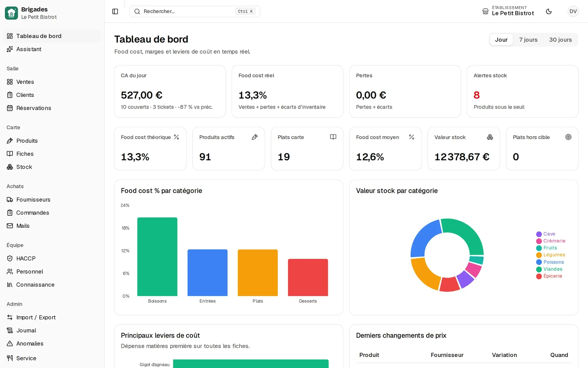Open Personnel users icon
The image size is (588, 368).
tap(10, 272)
